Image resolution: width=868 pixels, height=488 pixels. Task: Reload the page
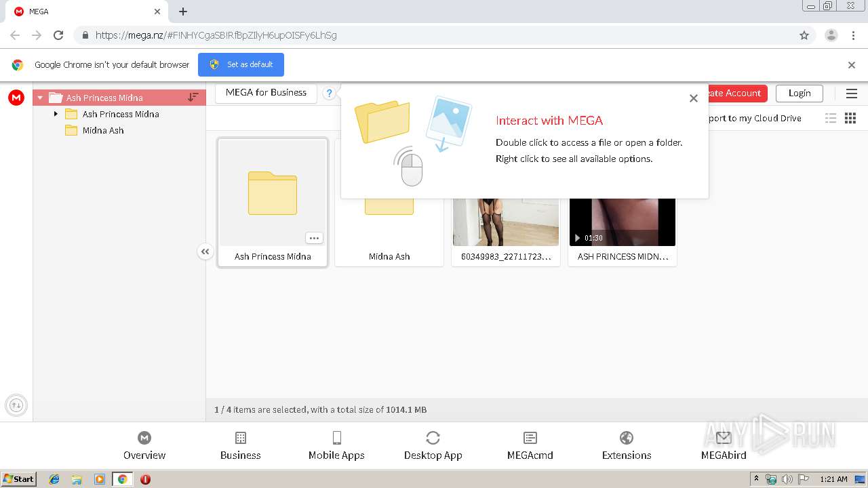point(58,35)
